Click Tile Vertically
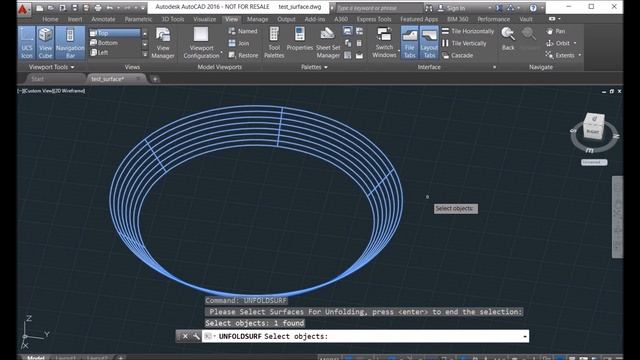Screen dimensions: 640x360 coord(464,43)
